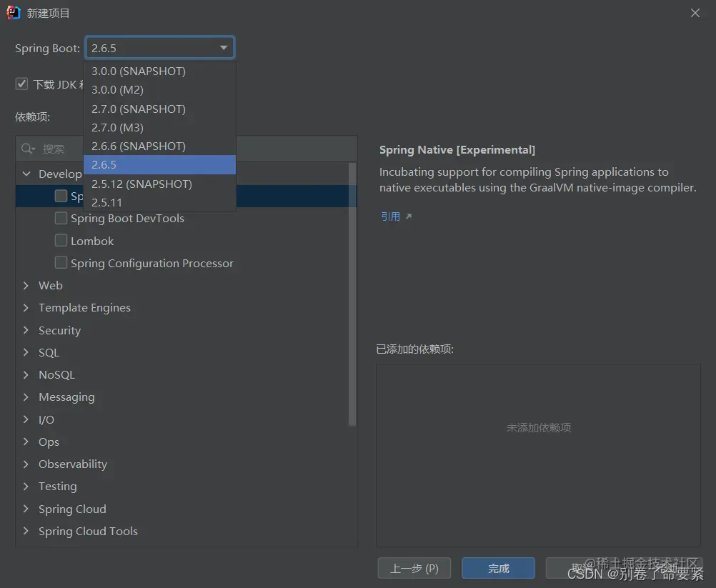
Task: Expand the I/O category
Action: tap(26, 419)
